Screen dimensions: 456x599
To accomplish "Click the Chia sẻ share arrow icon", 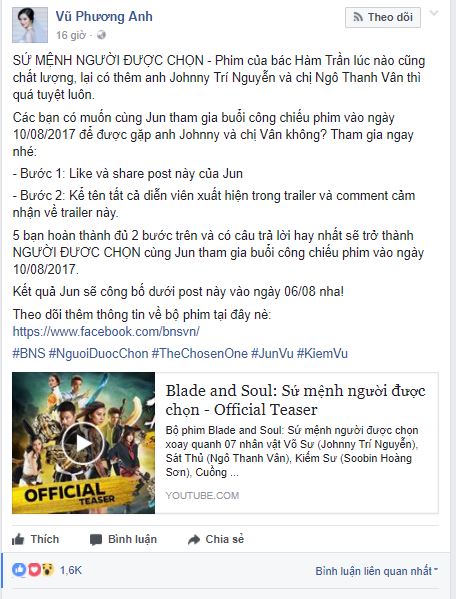I will (194, 539).
